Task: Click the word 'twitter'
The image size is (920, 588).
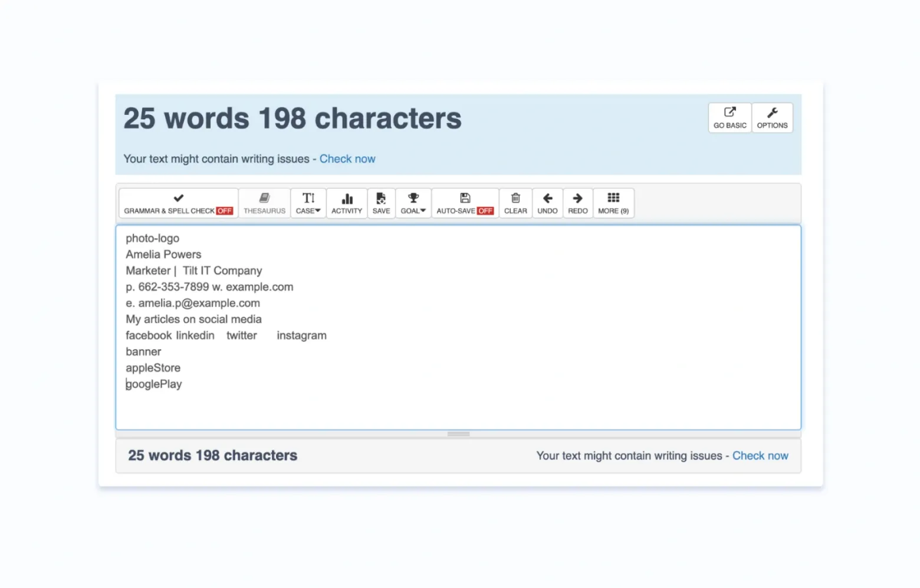Action: (242, 336)
